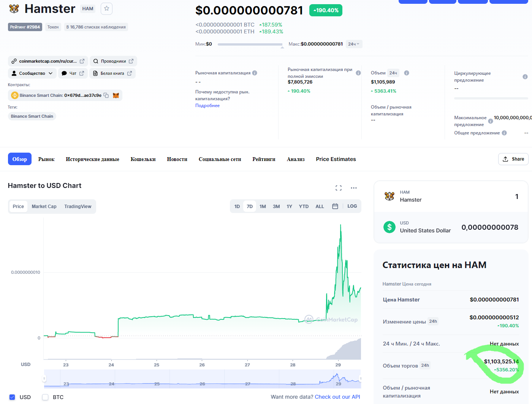Open chart in fullscreen mode

339,188
